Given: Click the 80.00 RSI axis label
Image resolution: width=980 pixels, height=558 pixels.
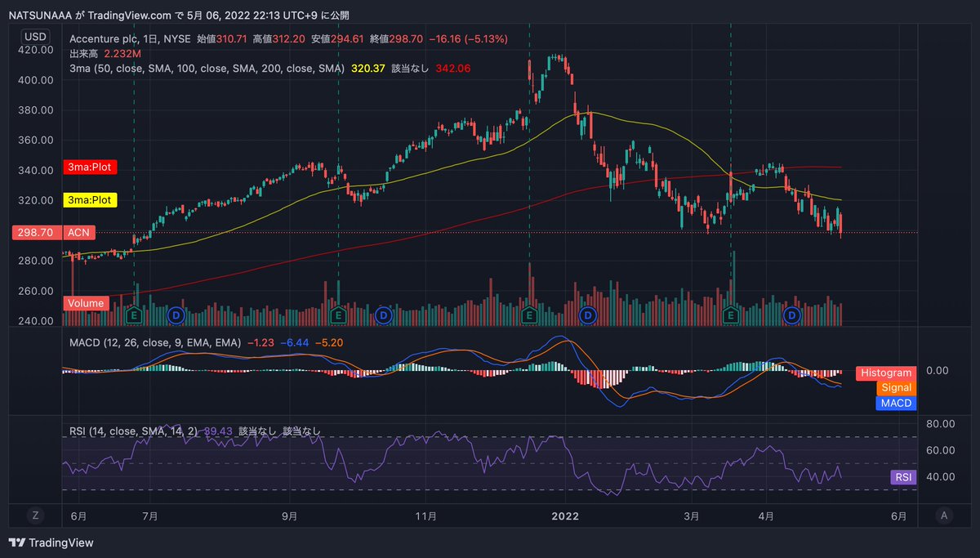Looking at the screenshot, I should coord(939,423).
